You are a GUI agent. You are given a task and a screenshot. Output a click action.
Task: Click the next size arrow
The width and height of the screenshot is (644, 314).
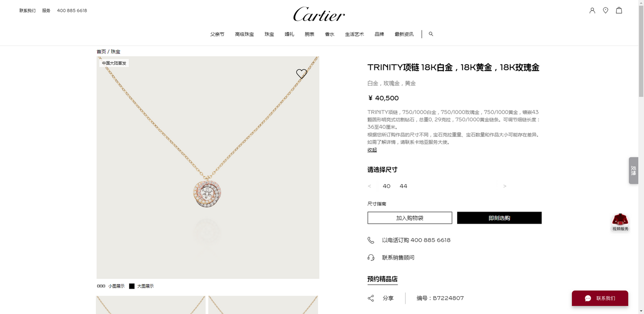pos(505,186)
